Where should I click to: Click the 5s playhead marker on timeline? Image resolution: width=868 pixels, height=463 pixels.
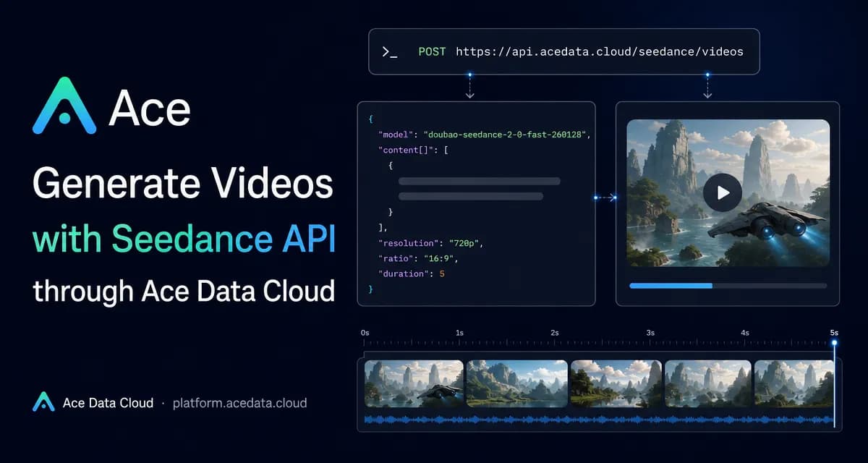[x=834, y=341]
